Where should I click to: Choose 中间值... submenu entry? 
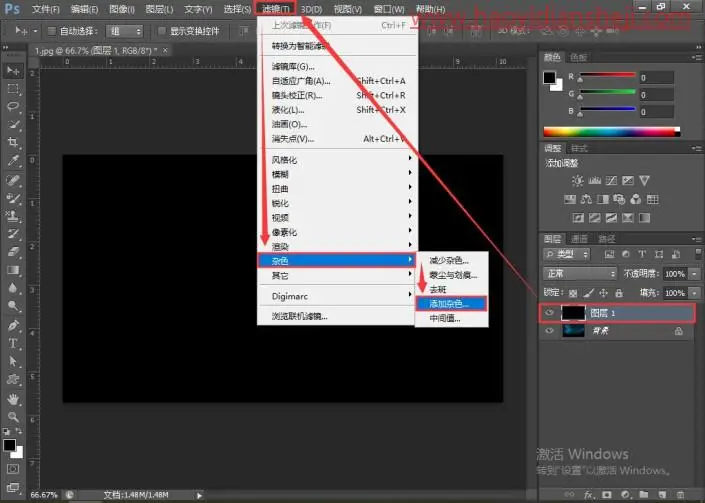(451, 318)
